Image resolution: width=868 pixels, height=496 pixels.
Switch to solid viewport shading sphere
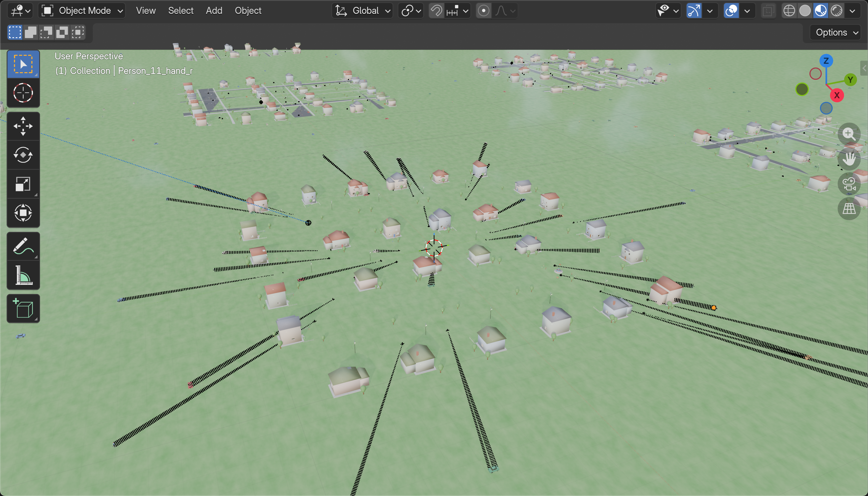click(805, 10)
